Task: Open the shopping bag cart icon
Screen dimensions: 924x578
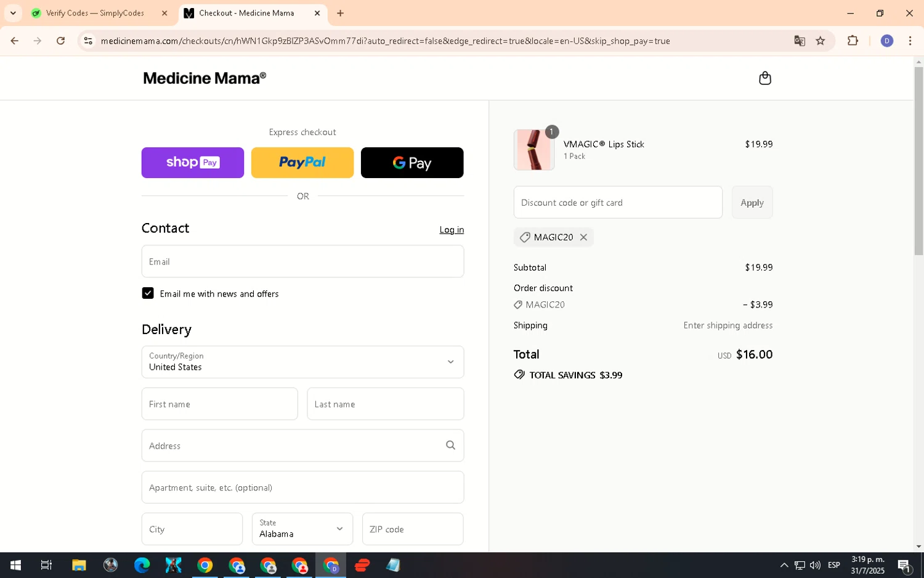Action: 764,78
